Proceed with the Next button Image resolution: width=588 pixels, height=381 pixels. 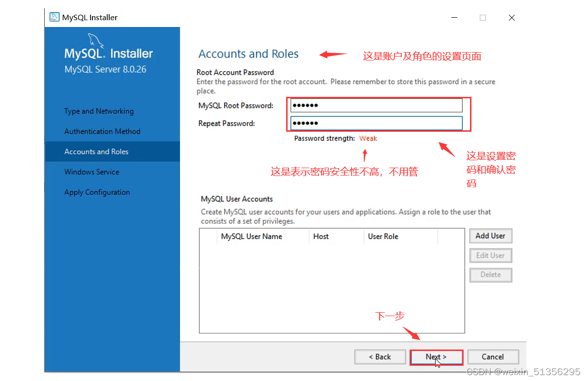(x=436, y=356)
